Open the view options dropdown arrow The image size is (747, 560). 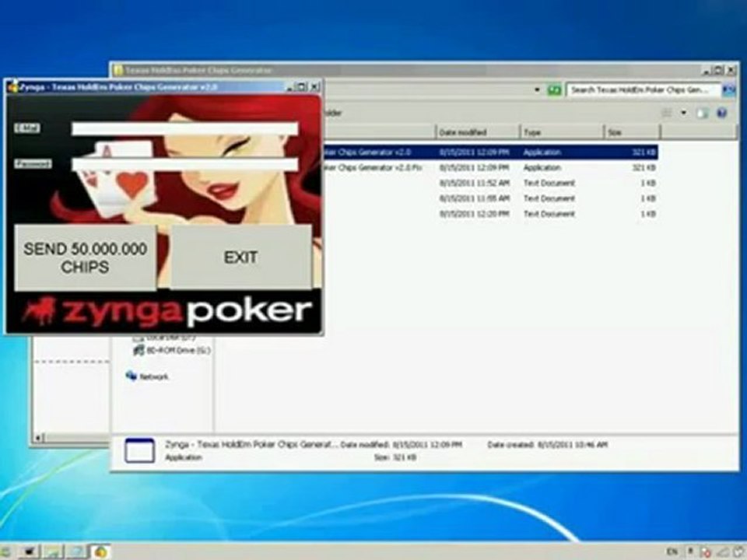(x=684, y=113)
